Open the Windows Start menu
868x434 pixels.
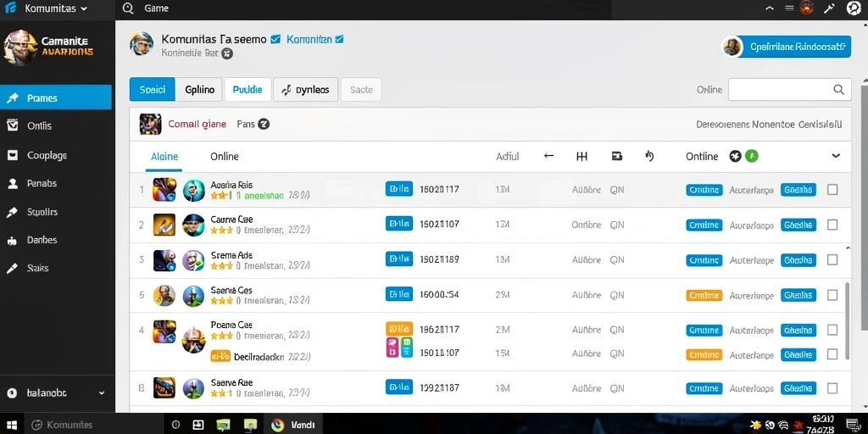pyautogui.click(x=12, y=425)
